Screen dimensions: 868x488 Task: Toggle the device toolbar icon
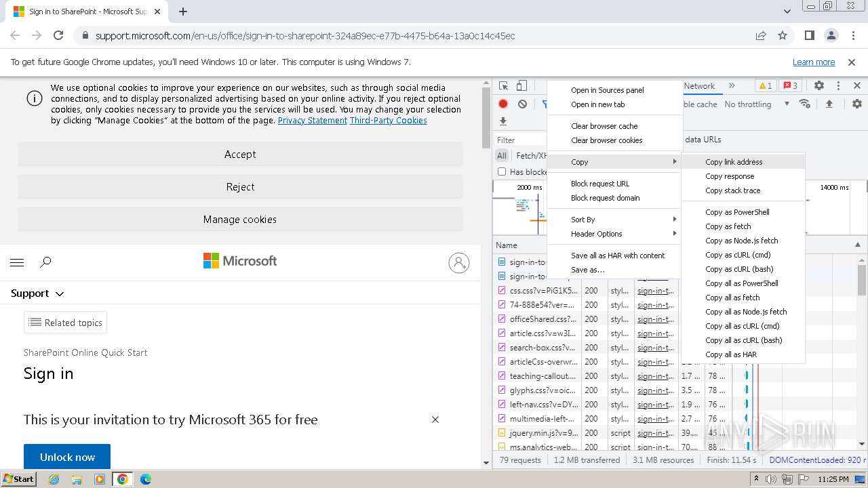point(521,85)
